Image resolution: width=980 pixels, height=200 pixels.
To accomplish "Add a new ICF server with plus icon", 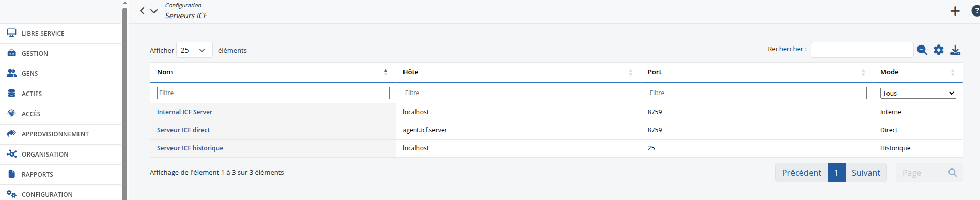I will point(955,11).
